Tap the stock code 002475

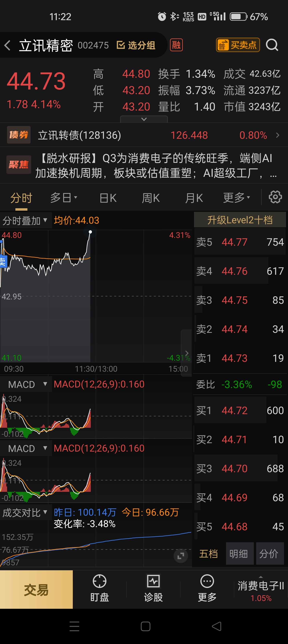93,45
